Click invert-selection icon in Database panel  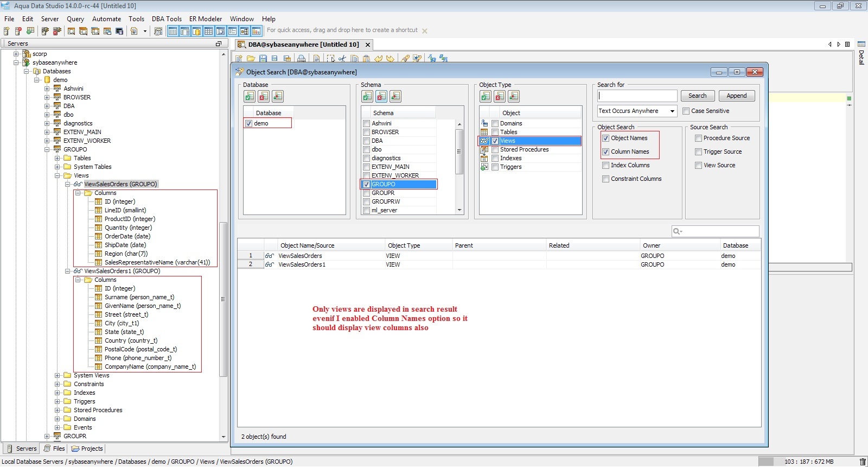click(278, 96)
